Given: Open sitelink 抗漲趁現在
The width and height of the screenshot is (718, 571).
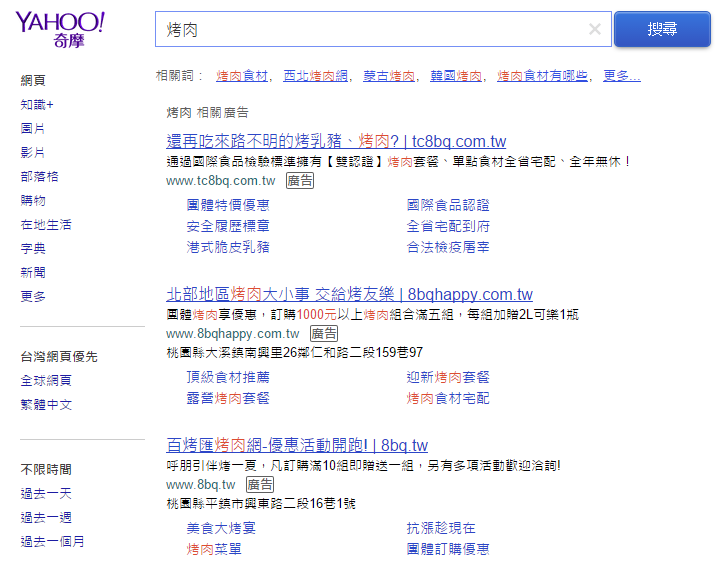Looking at the screenshot, I should pos(441,528).
